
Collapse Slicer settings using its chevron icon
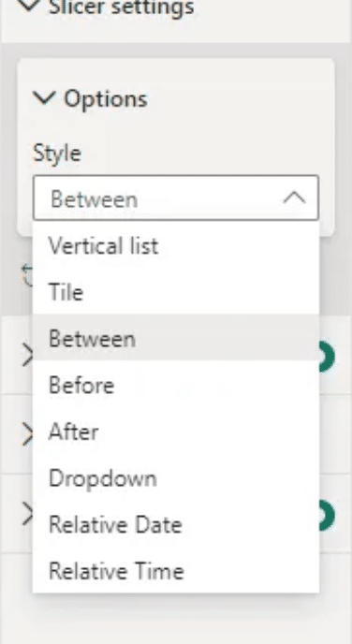[30, 5]
